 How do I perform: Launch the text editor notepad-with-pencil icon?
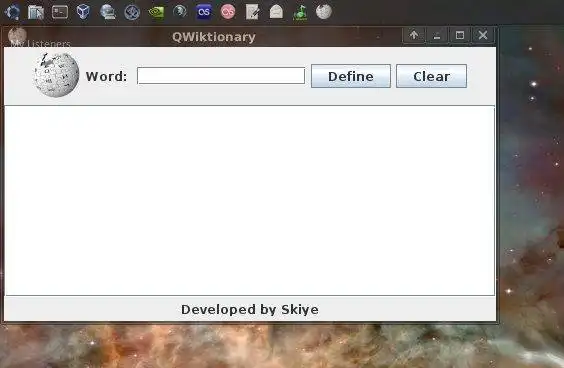tap(252, 12)
